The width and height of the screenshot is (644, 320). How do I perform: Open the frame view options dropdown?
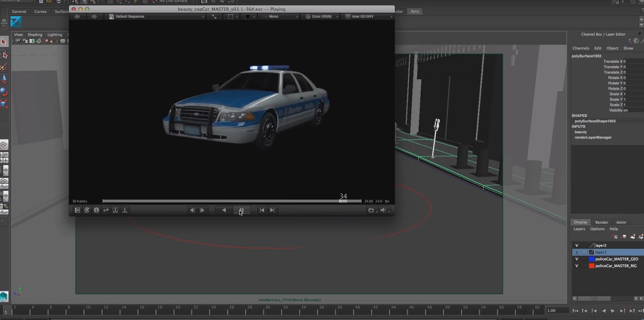point(232,16)
